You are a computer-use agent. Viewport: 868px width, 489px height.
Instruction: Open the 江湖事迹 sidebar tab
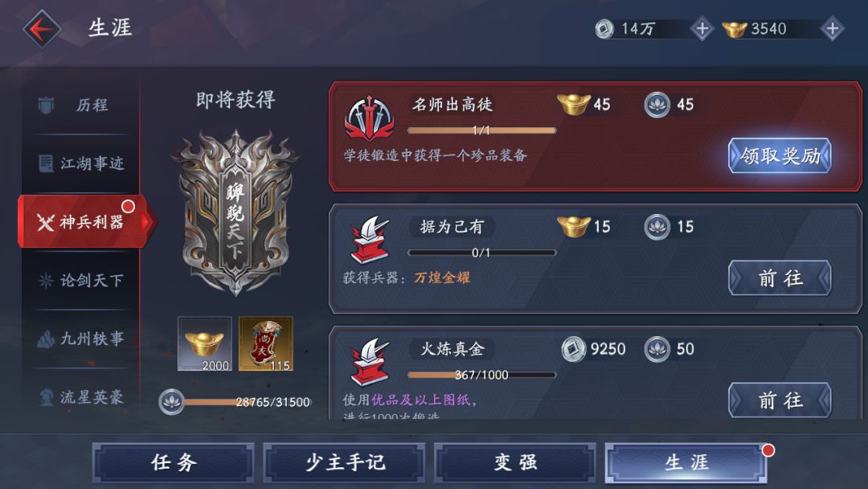point(81,163)
